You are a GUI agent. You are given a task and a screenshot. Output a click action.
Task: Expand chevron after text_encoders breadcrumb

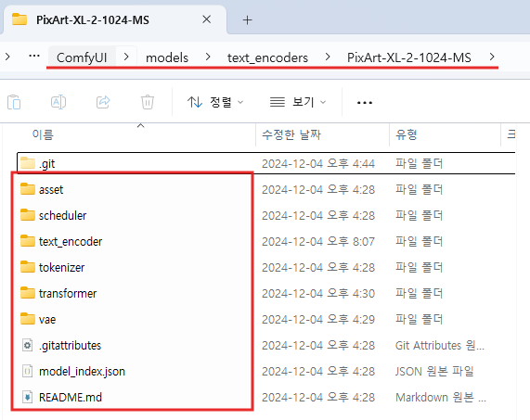(328, 57)
